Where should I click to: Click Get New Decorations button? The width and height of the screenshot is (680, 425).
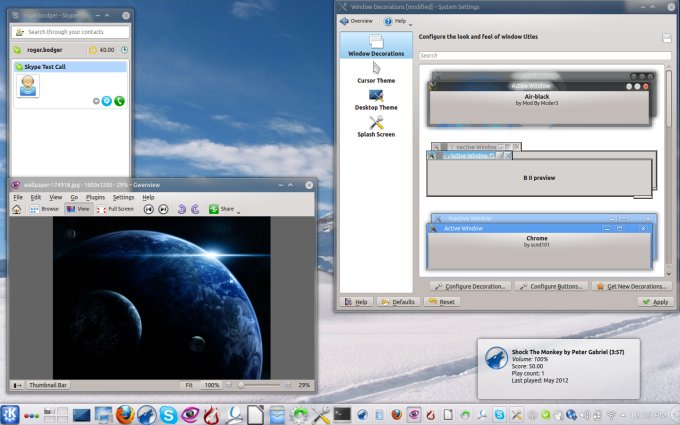point(630,286)
